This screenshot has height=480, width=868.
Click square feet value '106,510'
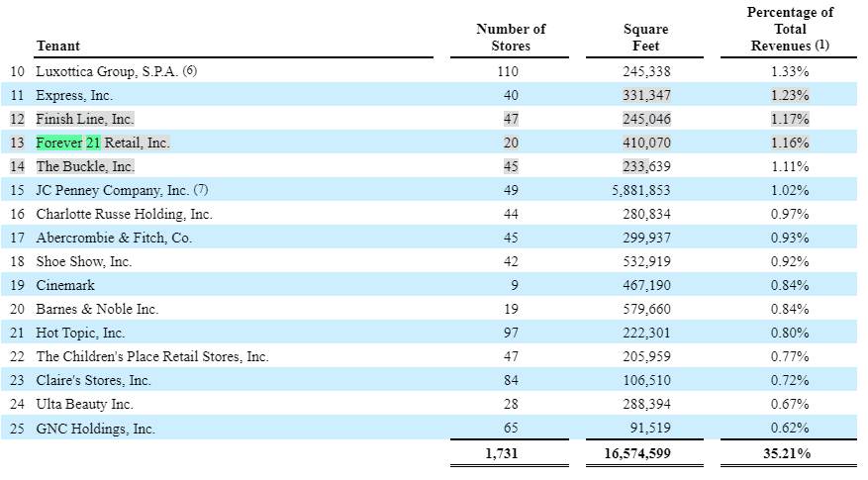click(x=646, y=381)
